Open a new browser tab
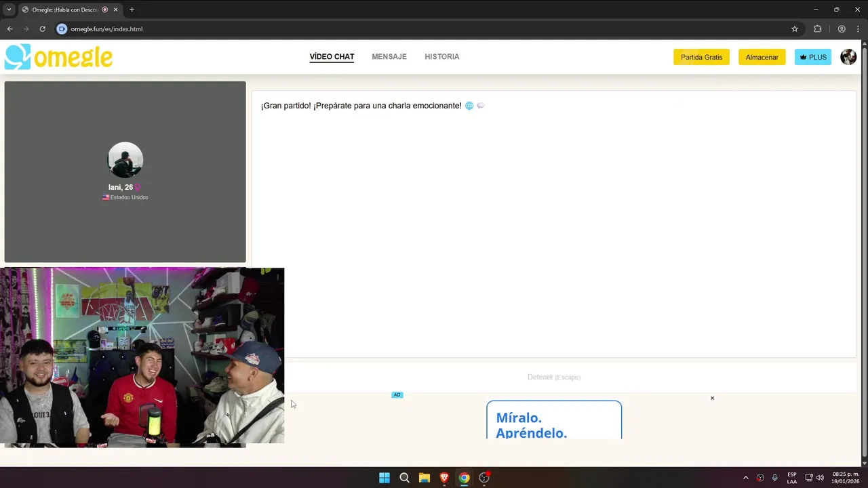 pyautogui.click(x=132, y=9)
